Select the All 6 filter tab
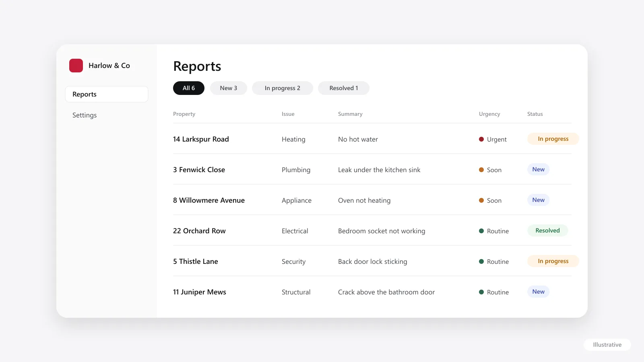644x362 pixels. [189, 88]
